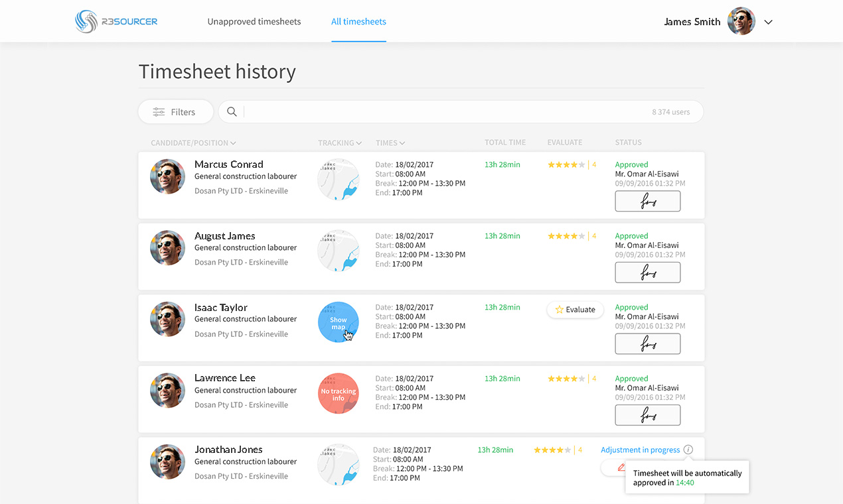Click the Evaluate column header
The height and width of the screenshot is (504, 843).
tap(565, 143)
